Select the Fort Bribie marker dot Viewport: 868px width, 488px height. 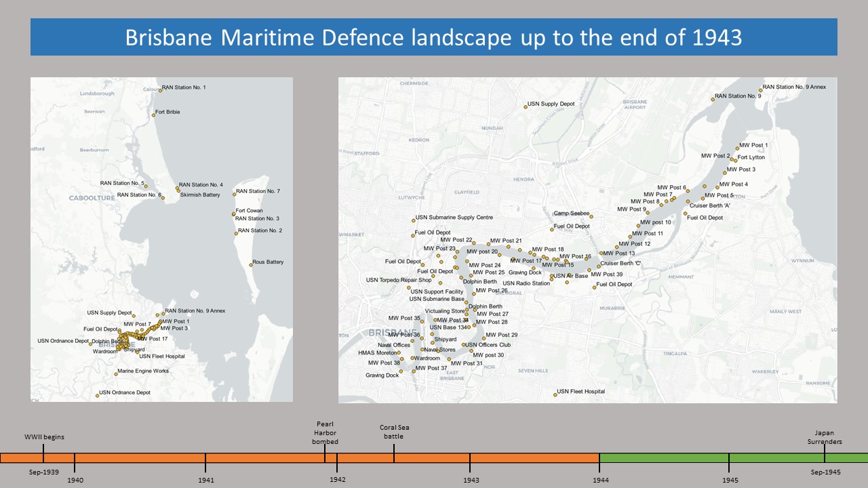pyautogui.click(x=153, y=115)
